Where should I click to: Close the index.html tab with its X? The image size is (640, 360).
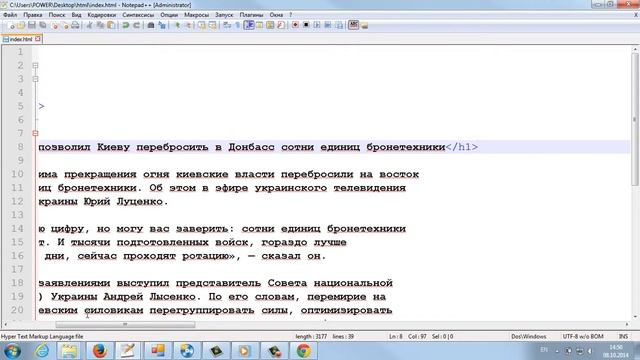[x=38, y=39]
